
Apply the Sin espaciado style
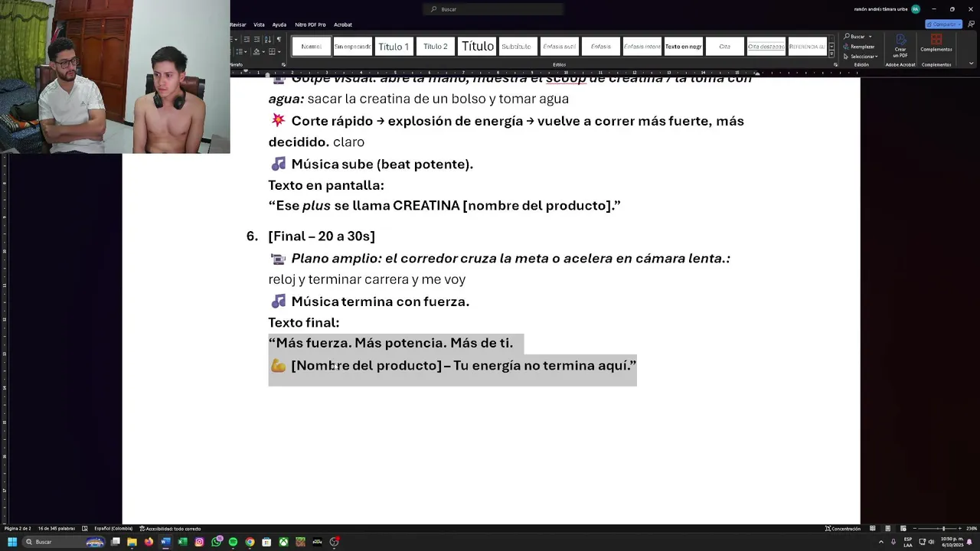[x=352, y=46]
